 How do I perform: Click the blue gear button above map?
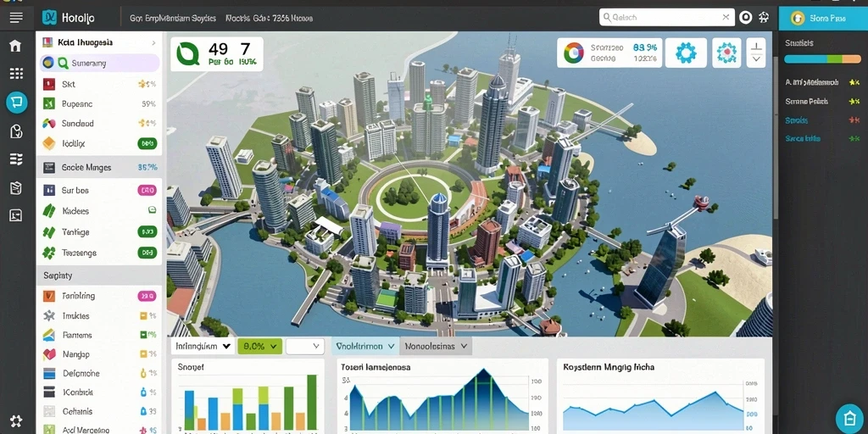[x=686, y=53]
